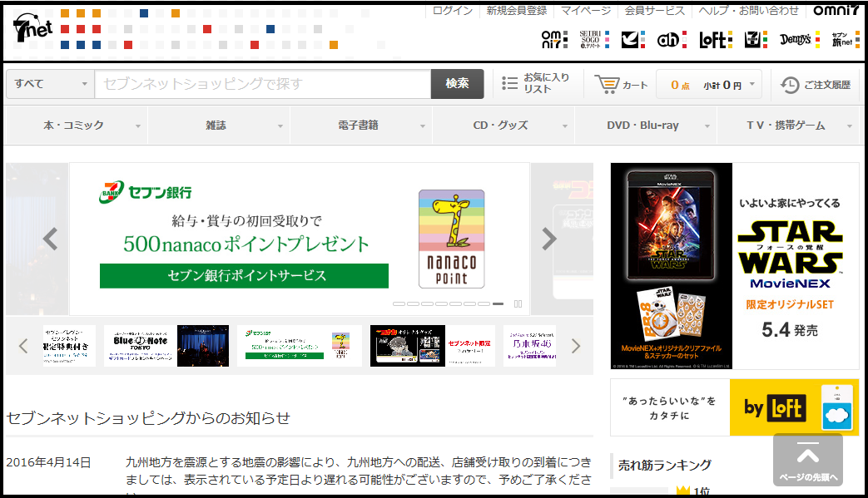Pause the banner slideshow
Viewport: 868px width, 498px height.
pos(518,303)
